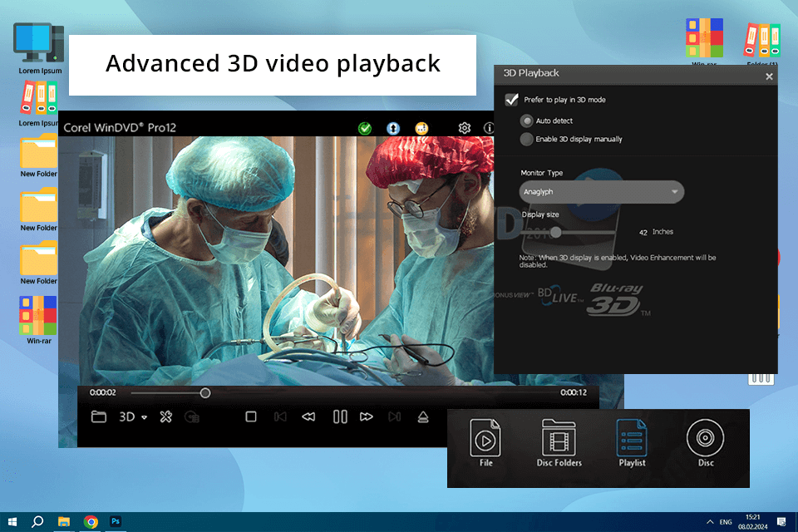Open WinDVD settings gear icon
Viewport: 798px width, 532px height.
pyautogui.click(x=464, y=128)
